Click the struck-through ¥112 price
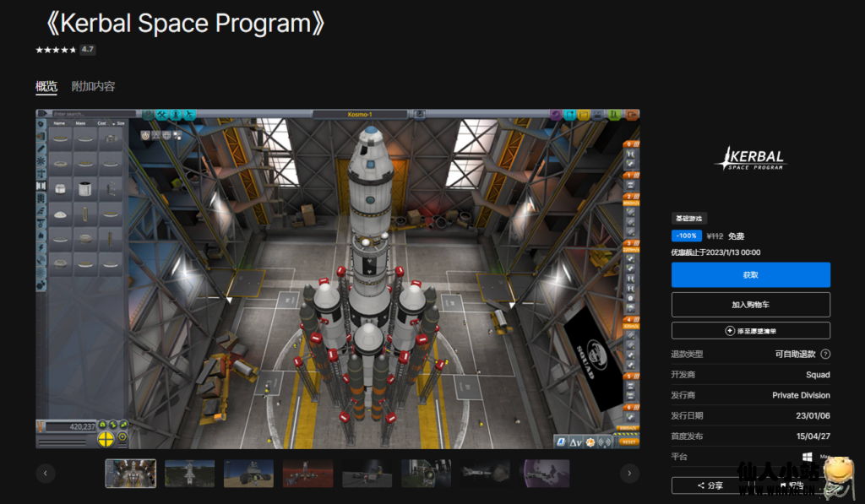 coord(715,236)
